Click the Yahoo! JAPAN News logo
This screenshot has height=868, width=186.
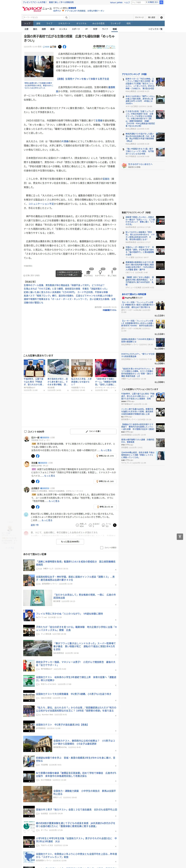[x=37, y=9]
